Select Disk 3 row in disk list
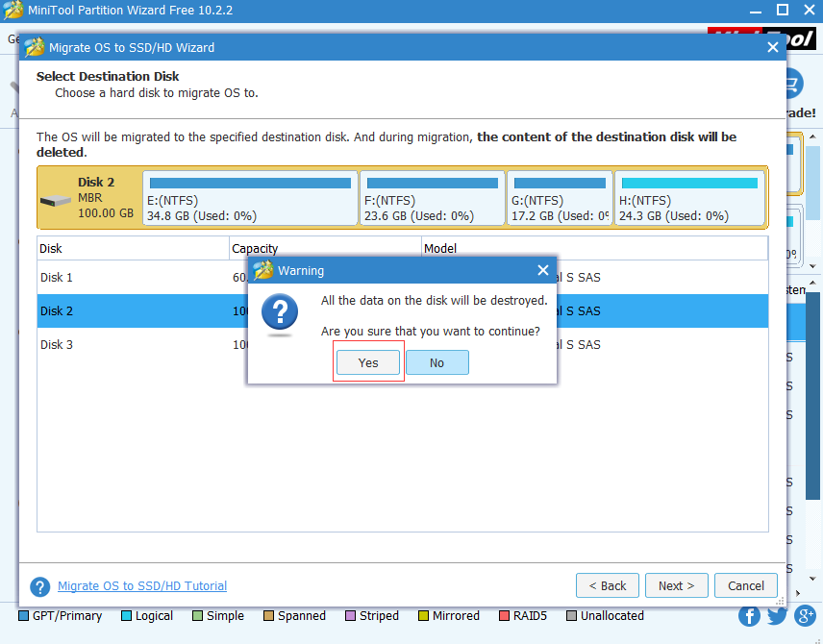Viewport: 823px width, 644px height. tap(403, 344)
